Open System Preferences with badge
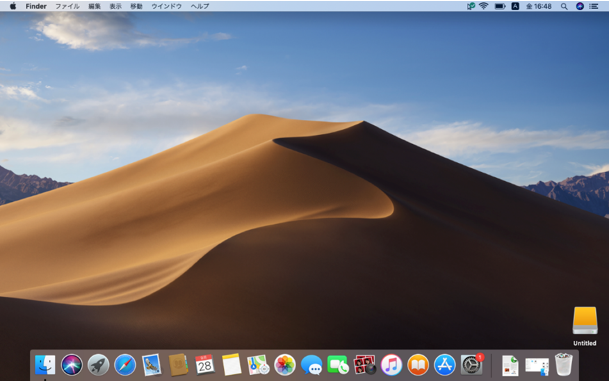The width and height of the screenshot is (609, 381). tap(472, 365)
